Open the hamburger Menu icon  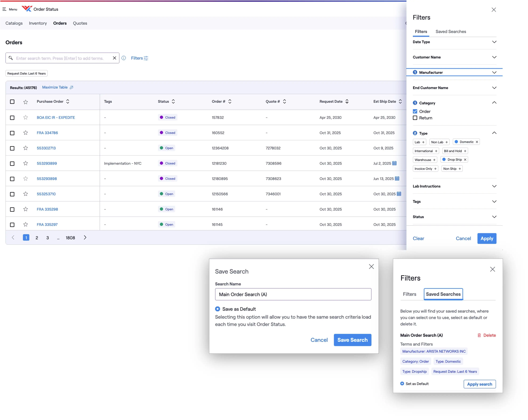pyautogui.click(x=4, y=9)
